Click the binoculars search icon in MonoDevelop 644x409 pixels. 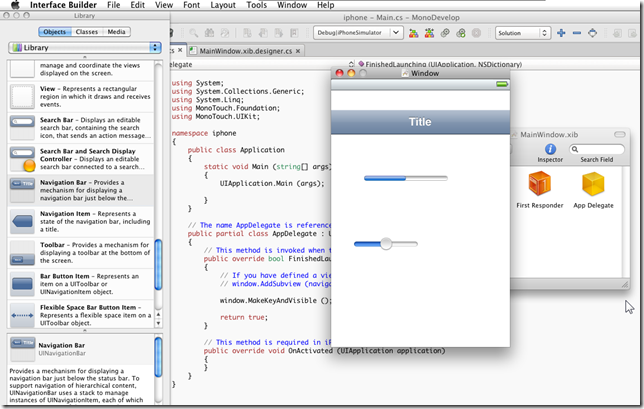(x=209, y=33)
